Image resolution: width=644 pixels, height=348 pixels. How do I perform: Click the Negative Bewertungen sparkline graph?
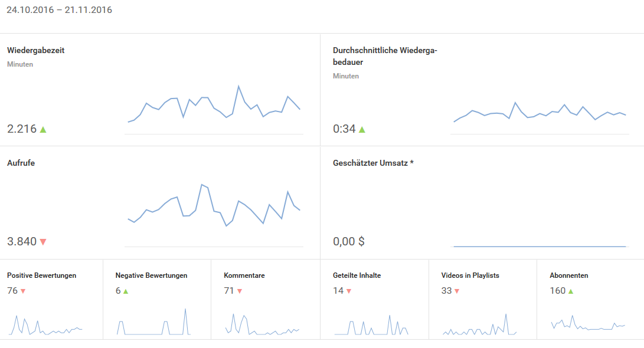153,324
